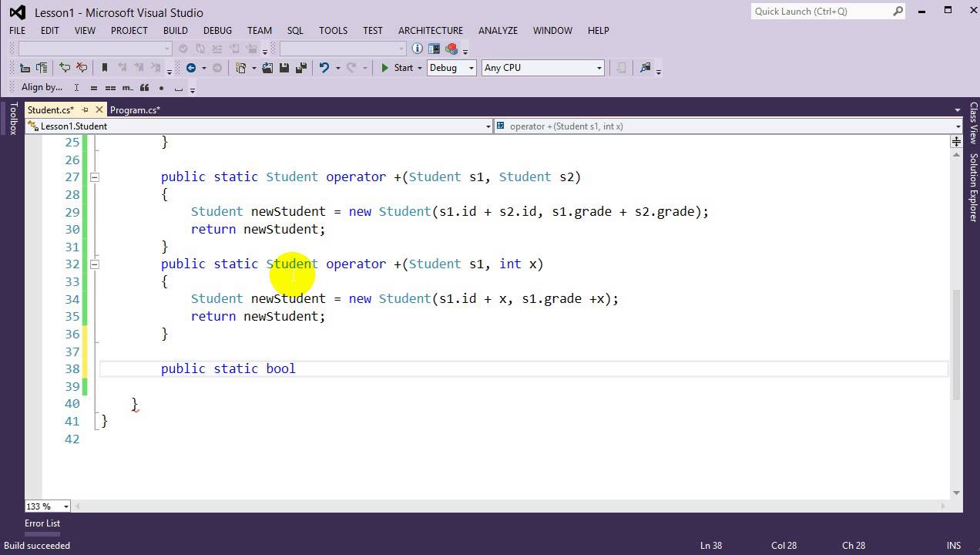Undo the last edit
980x555 pixels.
point(324,68)
